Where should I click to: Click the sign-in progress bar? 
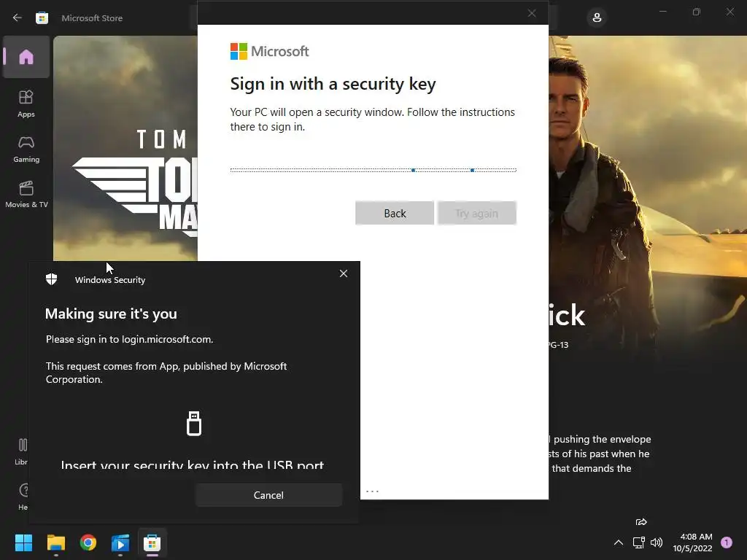373,170
